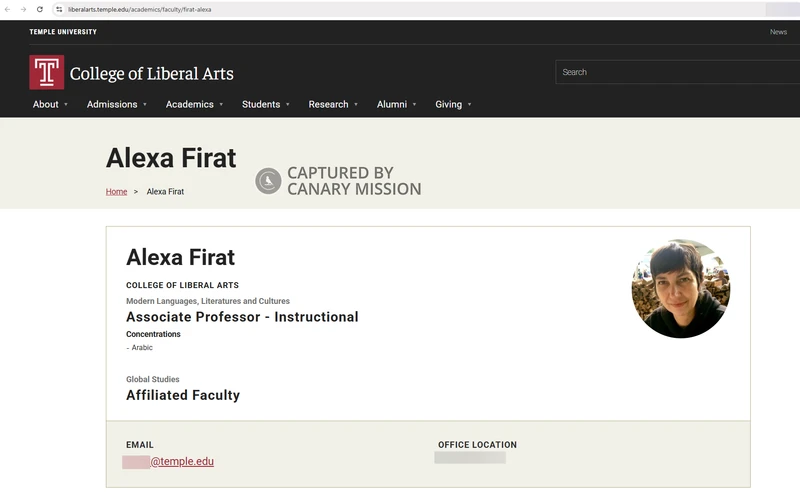Select the Students menu item
Viewport: 800px width, 492px height.
click(261, 104)
